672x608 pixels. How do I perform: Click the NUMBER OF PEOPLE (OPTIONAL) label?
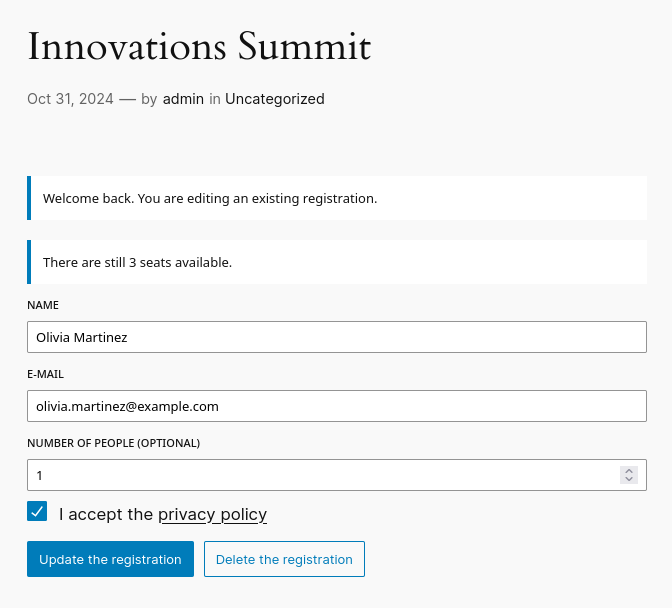pos(114,443)
